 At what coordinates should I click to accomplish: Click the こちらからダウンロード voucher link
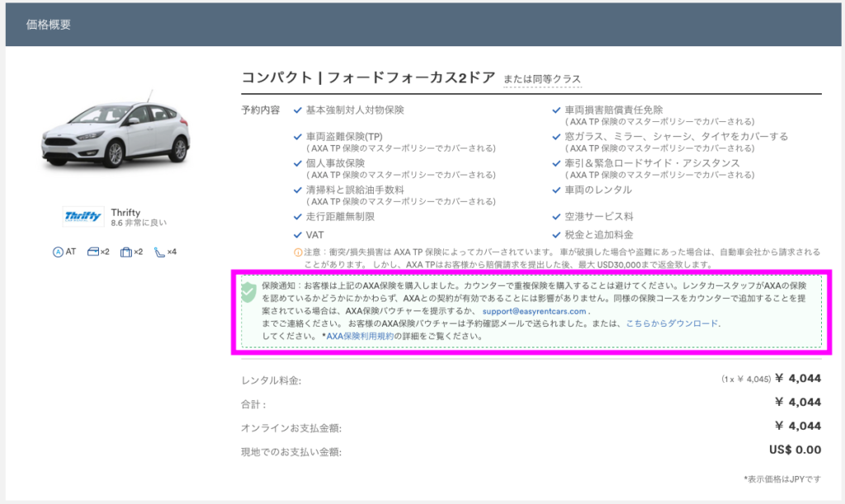(x=672, y=323)
